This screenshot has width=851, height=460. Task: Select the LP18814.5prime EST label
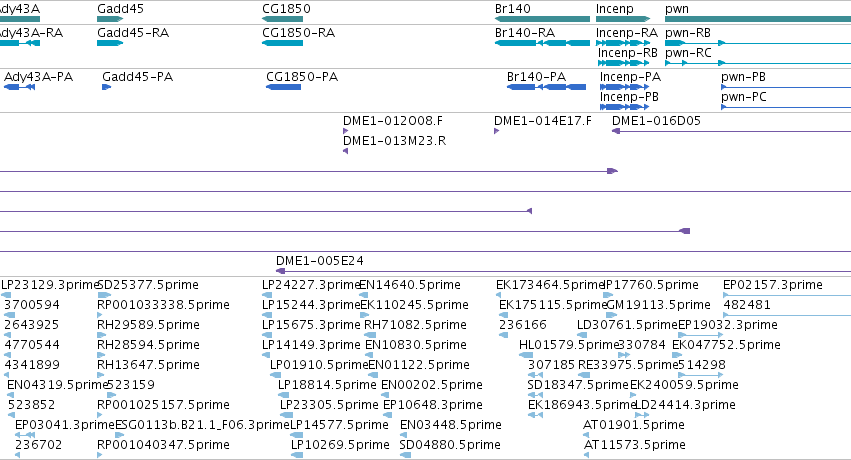click(327, 385)
